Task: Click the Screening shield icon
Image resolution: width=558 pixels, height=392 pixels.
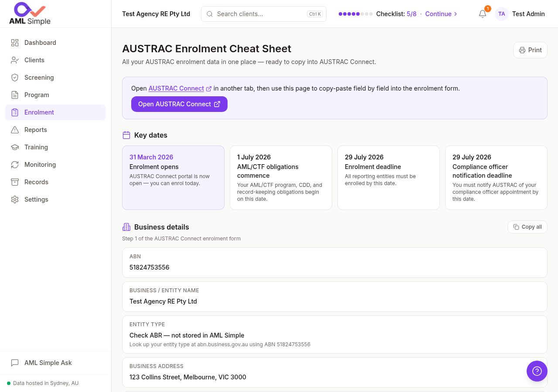Action: [15, 78]
